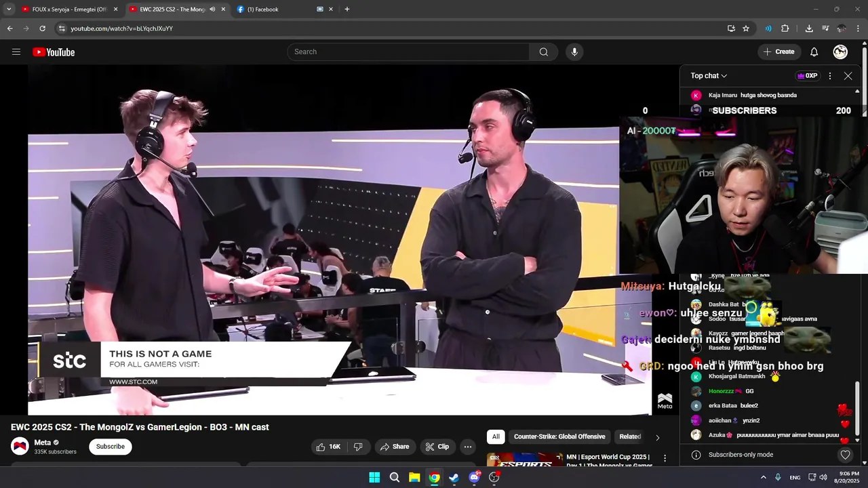Viewport: 868px width, 488px height.
Task: Open the MN Esport World Cup video thumbnail
Action: (x=525, y=460)
